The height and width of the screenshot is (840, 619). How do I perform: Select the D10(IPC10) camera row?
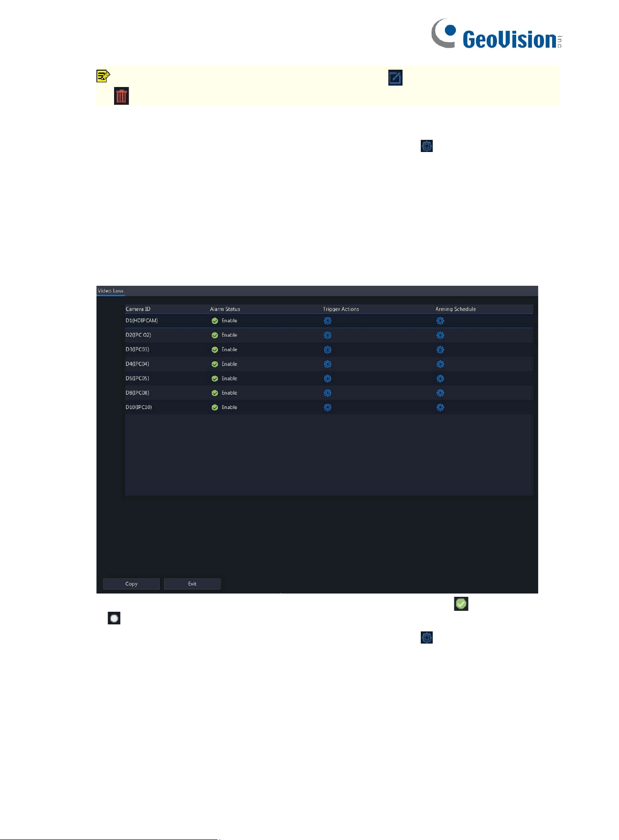(x=329, y=408)
